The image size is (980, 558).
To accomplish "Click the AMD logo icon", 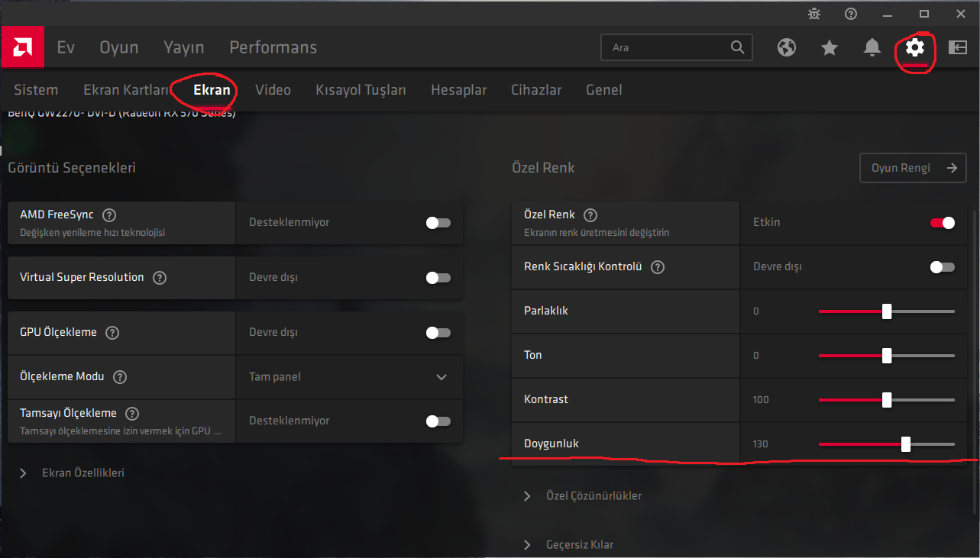I will [22, 47].
